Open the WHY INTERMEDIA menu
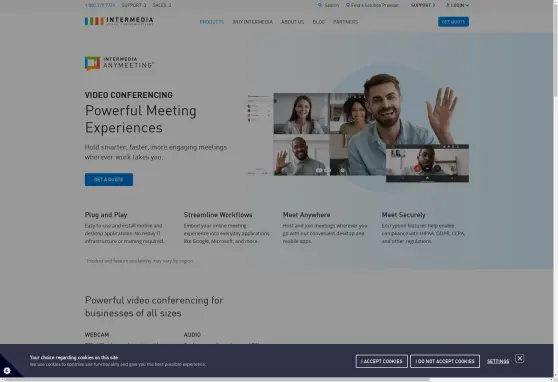This screenshot has width=558, height=382. pos(252,22)
